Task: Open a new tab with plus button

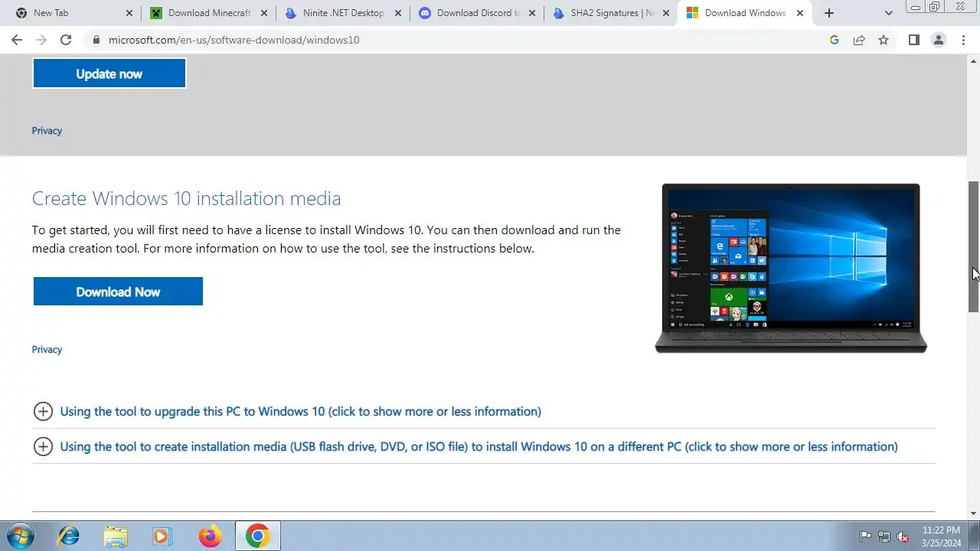Action: click(829, 13)
